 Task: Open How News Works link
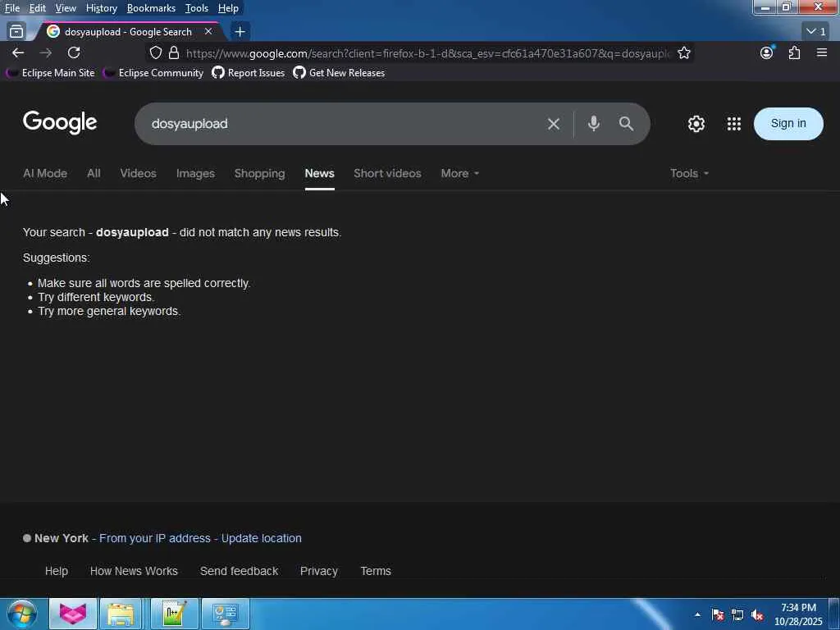(x=134, y=571)
